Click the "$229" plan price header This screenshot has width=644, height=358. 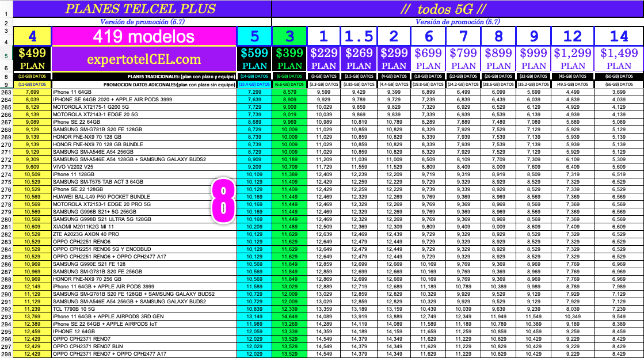pyautogui.click(x=323, y=53)
